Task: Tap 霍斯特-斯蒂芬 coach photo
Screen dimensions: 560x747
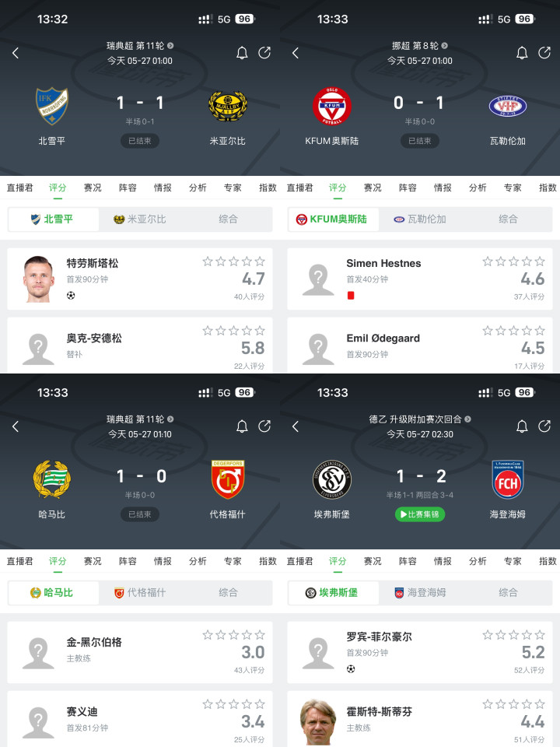Action: tap(318, 721)
